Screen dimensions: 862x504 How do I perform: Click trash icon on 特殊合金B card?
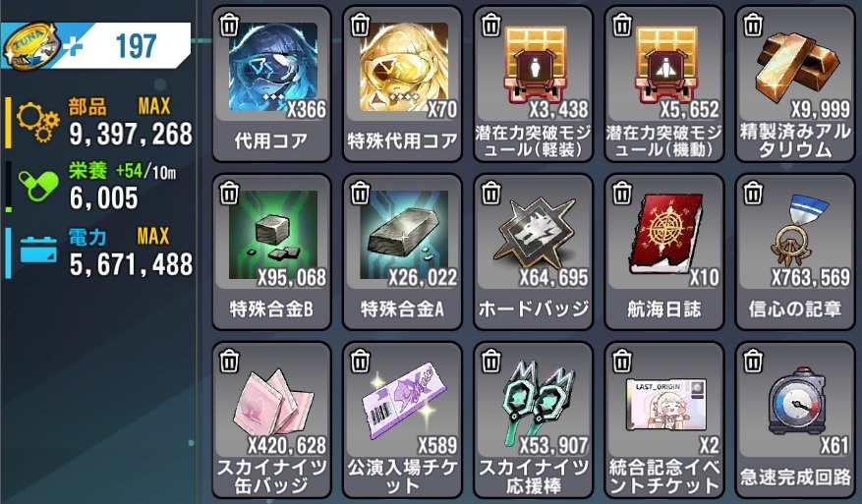(x=229, y=194)
